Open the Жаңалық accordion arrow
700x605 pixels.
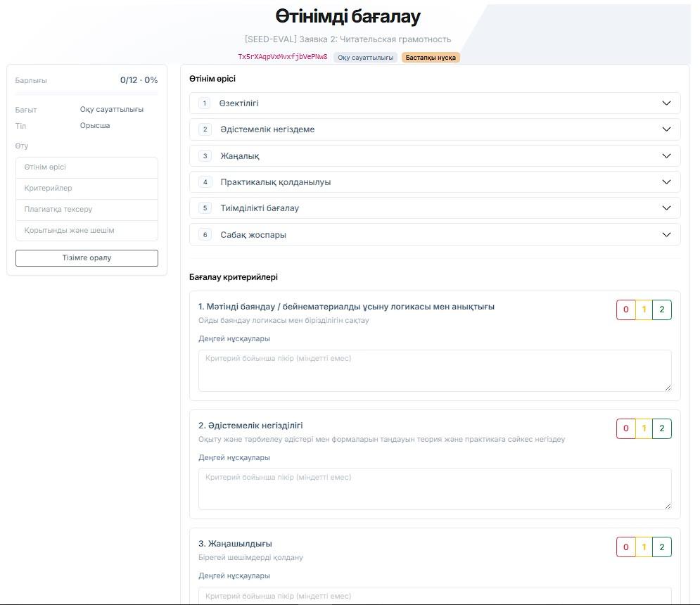pos(666,156)
